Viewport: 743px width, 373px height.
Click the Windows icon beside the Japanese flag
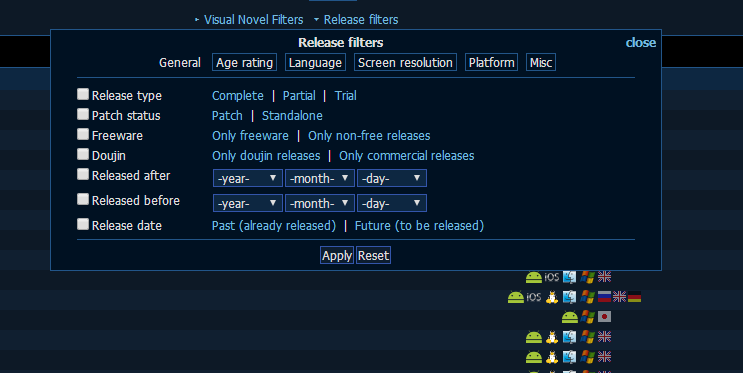point(588,317)
